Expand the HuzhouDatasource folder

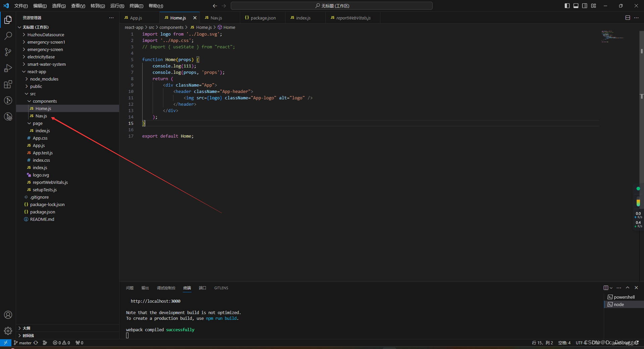pos(68,35)
